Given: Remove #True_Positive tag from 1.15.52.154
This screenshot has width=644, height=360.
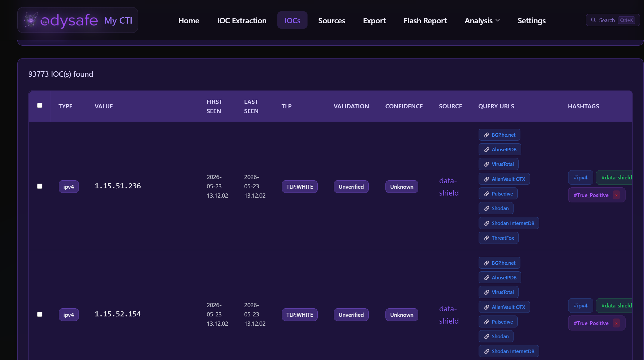Looking at the screenshot, I should pos(616,323).
